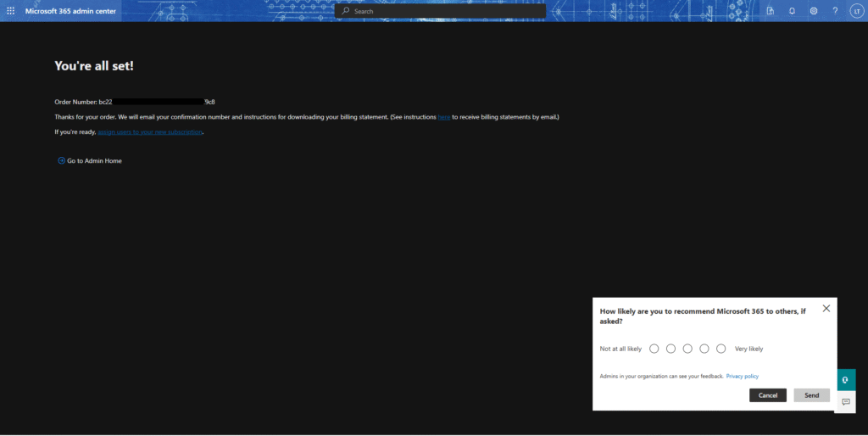
Task: Select the middle rating radio button
Action: click(x=687, y=349)
